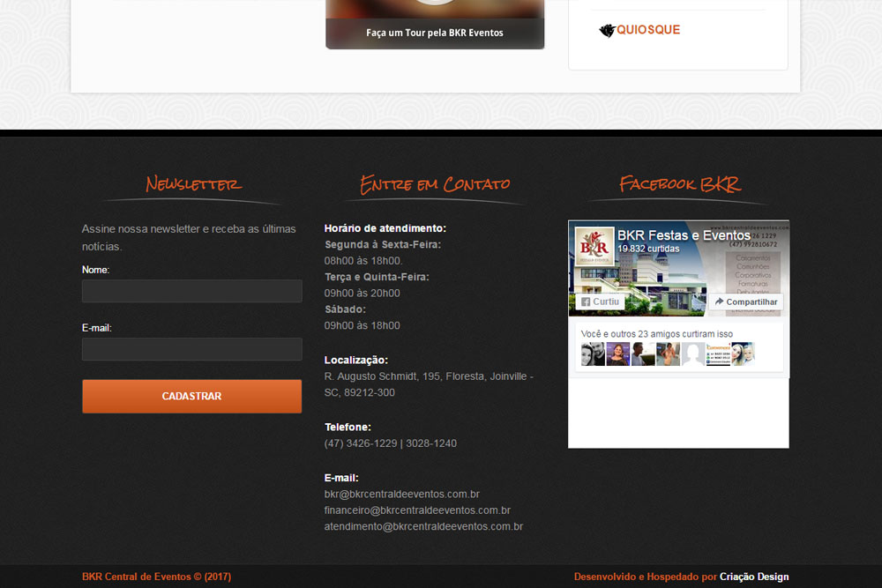
Task: Click the Facebook Curtiu like button
Action: click(x=600, y=301)
